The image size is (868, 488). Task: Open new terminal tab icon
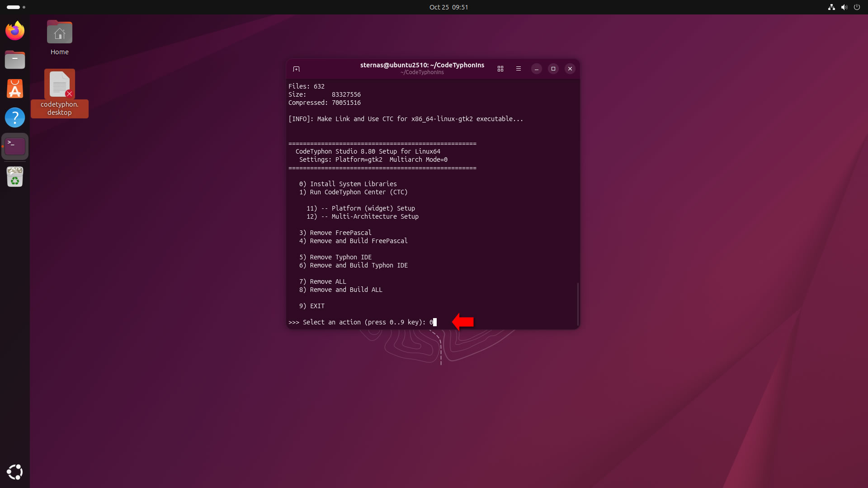pos(296,69)
